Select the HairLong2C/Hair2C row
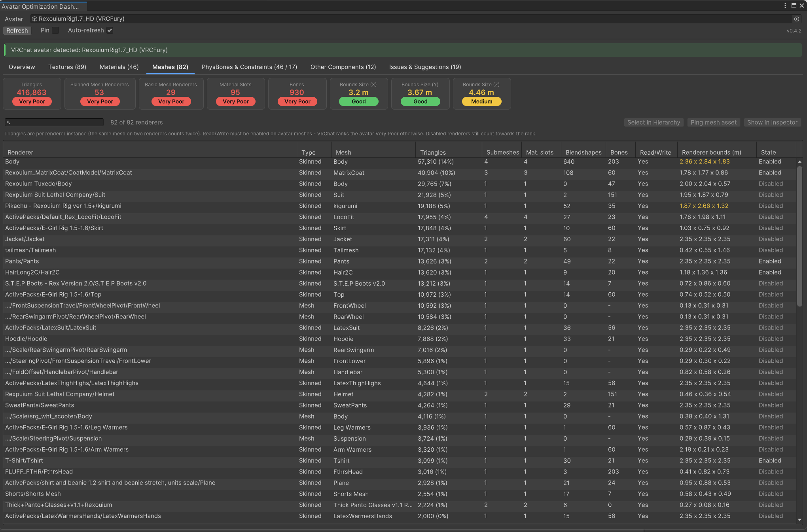The height and width of the screenshot is (532, 807). [400, 273]
